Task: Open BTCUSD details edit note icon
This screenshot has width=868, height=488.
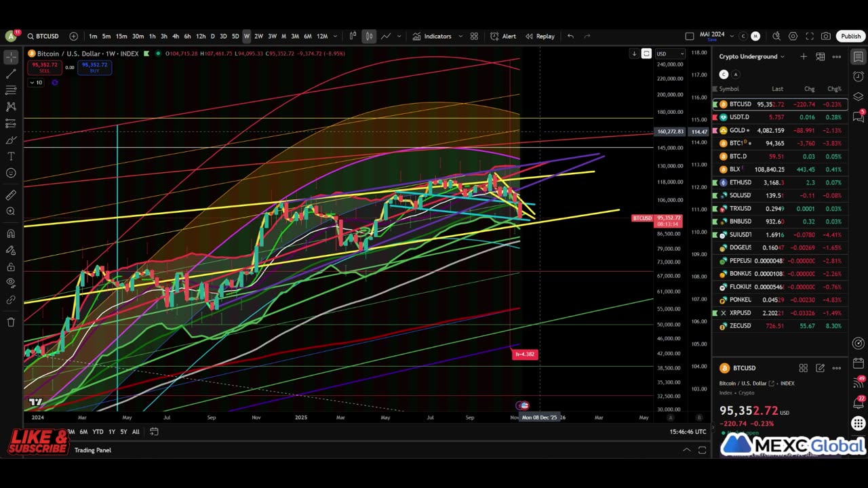Action: click(820, 368)
